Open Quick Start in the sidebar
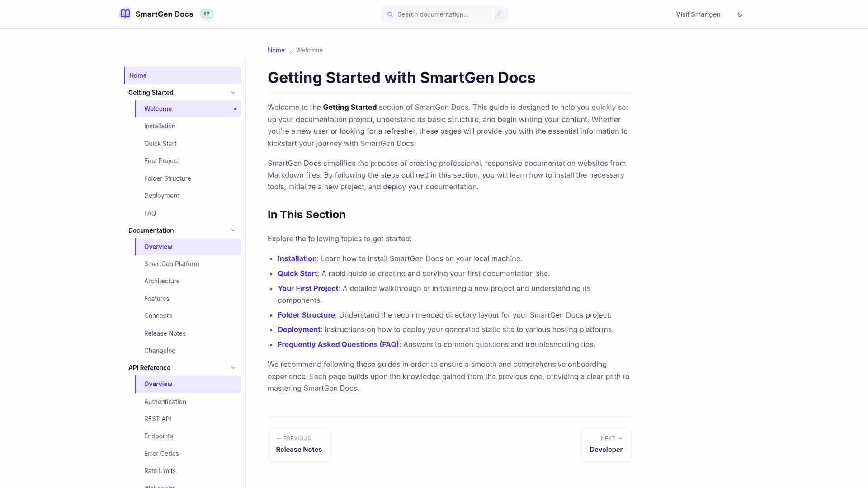The width and height of the screenshot is (868, 488). tap(188, 144)
